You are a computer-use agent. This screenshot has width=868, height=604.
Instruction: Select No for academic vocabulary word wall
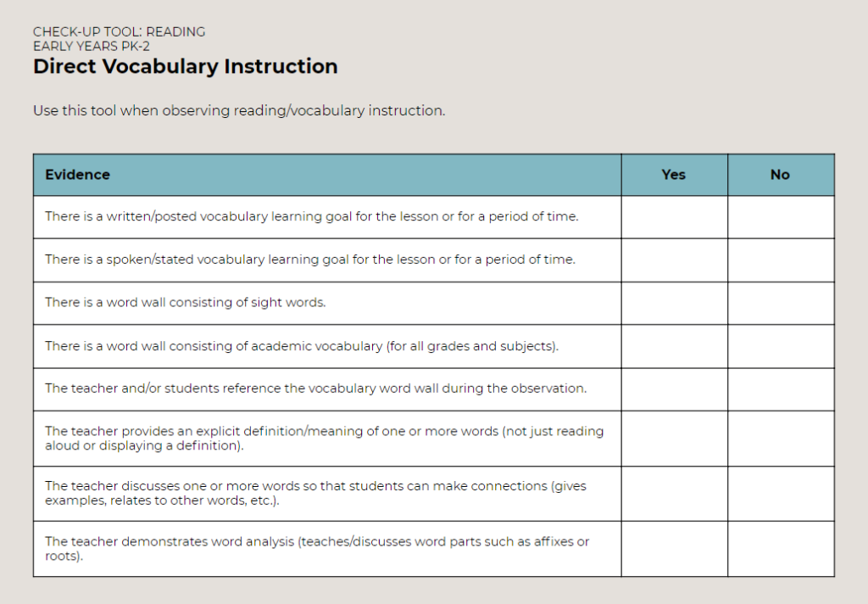click(x=781, y=346)
